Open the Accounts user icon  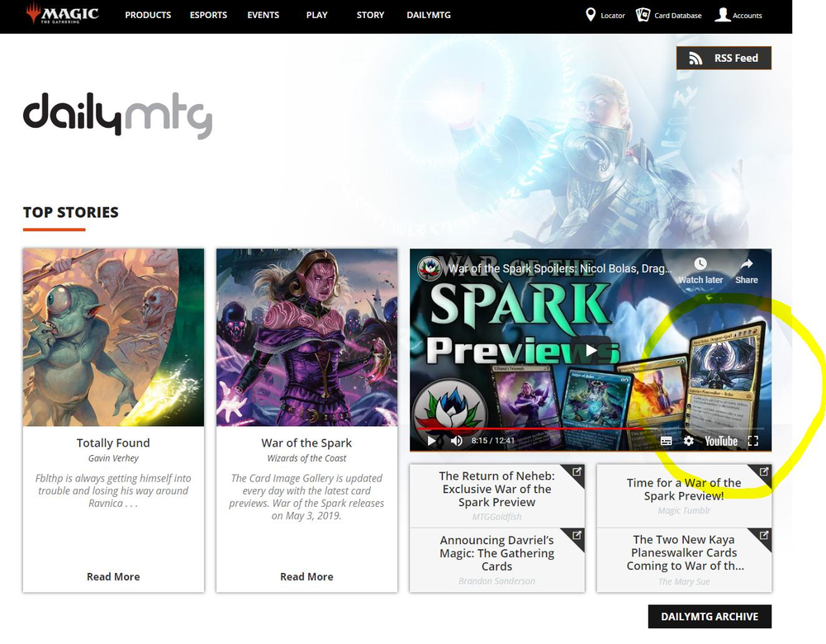coord(723,15)
